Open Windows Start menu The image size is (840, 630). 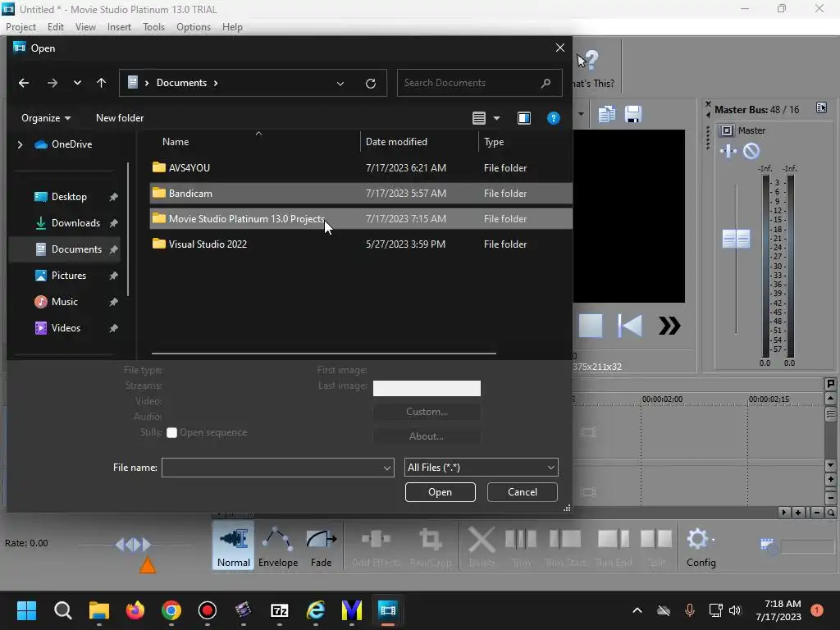[x=26, y=610]
